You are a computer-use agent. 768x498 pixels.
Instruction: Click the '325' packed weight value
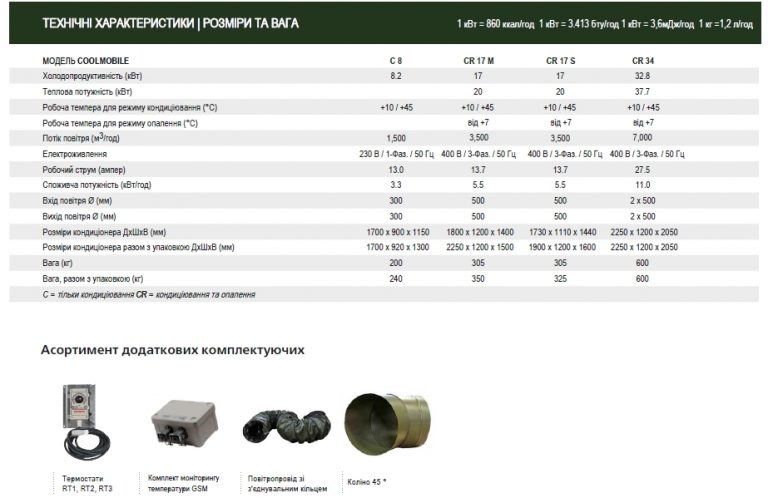(x=560, y=279)
